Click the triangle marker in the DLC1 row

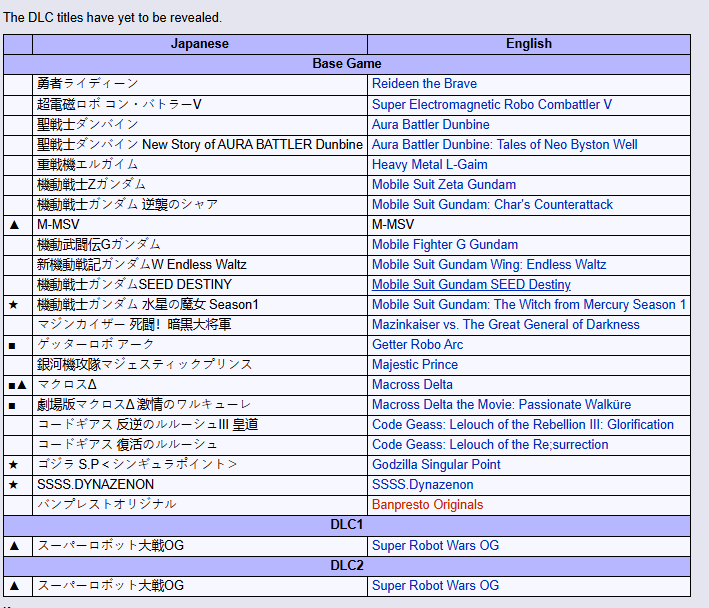click(14, 546)
